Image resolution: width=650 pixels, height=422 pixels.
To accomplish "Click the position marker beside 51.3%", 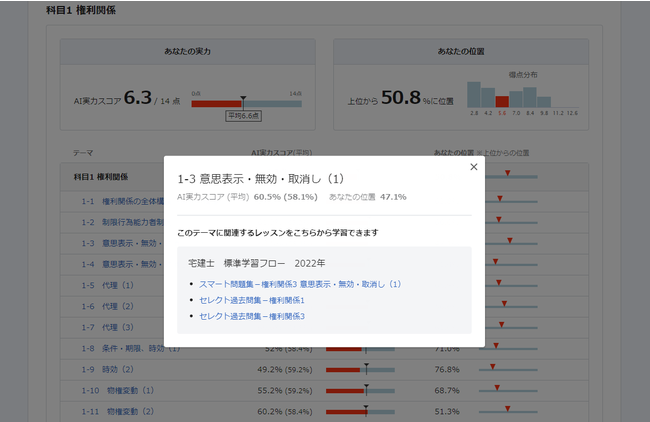I will click(x=507, y=411).
